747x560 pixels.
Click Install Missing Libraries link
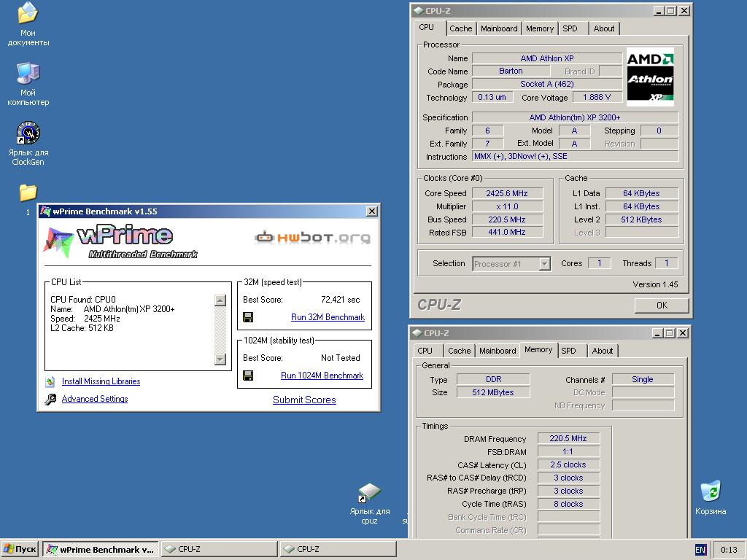pyautogui.click(x=101, y=381)
